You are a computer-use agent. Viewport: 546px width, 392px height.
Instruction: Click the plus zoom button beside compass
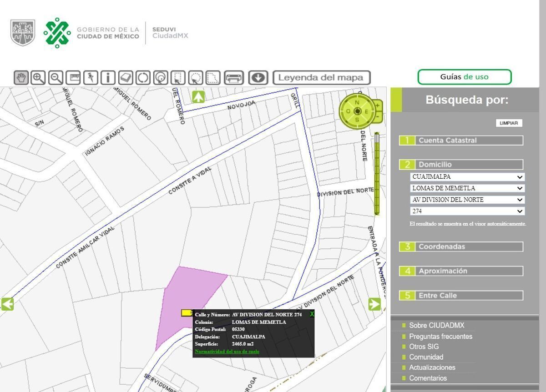378,106
